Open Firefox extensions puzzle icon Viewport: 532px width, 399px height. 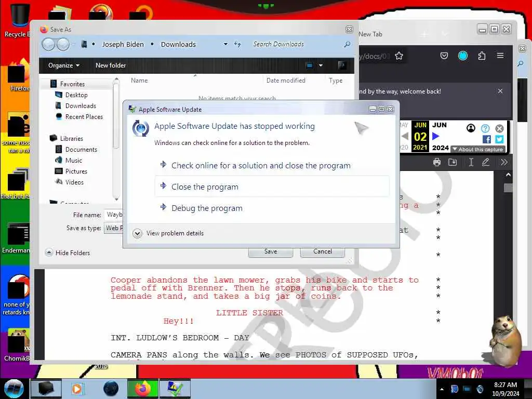[482, 56]
